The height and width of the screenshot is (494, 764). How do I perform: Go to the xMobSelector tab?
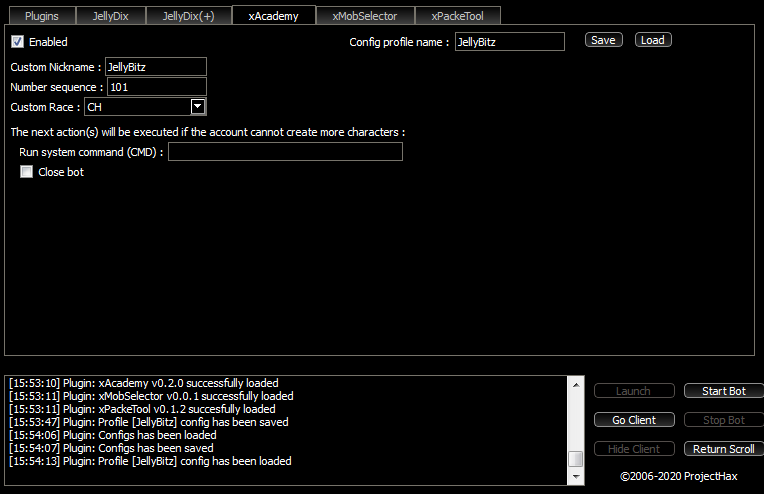tap(364, 16)
